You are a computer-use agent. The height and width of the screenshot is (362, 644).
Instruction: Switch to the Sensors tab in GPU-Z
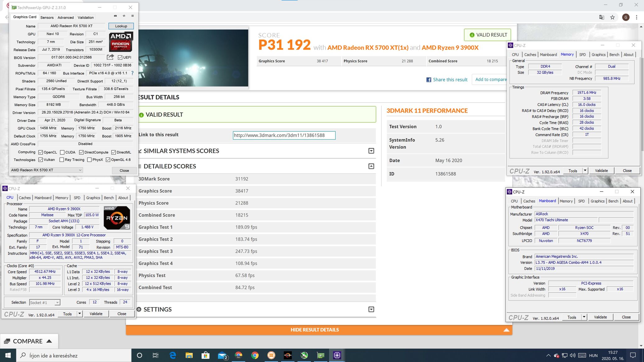(47, 17)
